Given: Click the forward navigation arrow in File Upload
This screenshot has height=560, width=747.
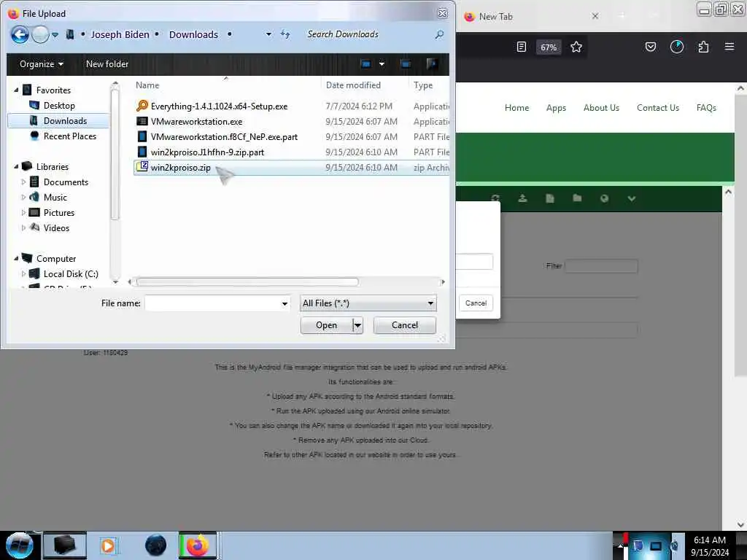Looking at the screenshot, I should 41,34.
